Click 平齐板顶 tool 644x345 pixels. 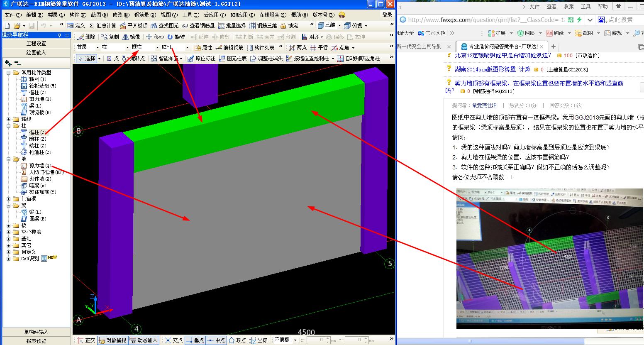click(x=134, y=26)
